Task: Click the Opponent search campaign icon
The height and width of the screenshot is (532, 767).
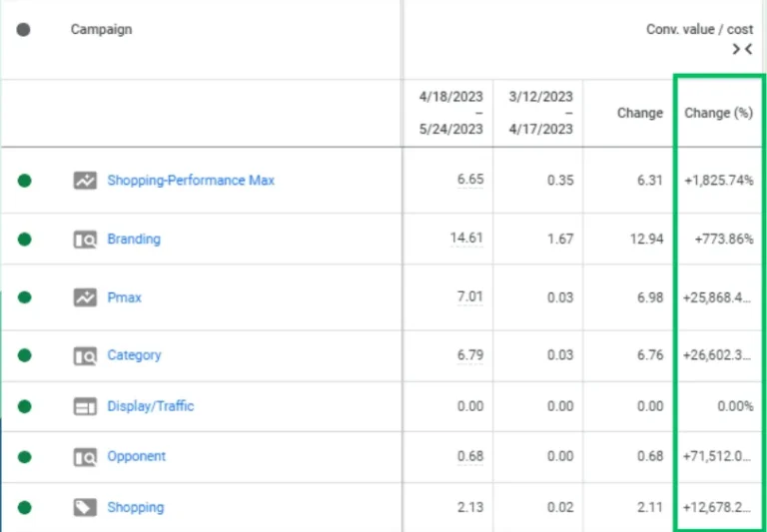Action: click(84, 457)
